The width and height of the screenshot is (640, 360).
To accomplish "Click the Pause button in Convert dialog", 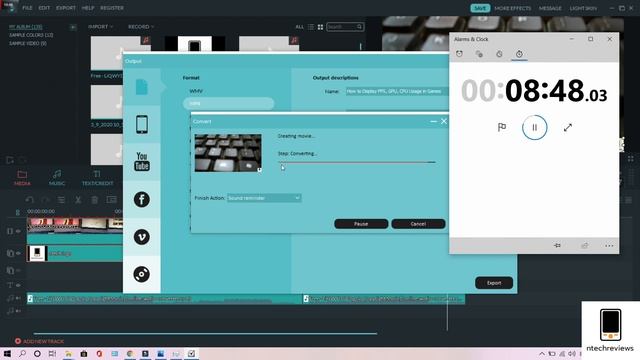I will (361, 224).
